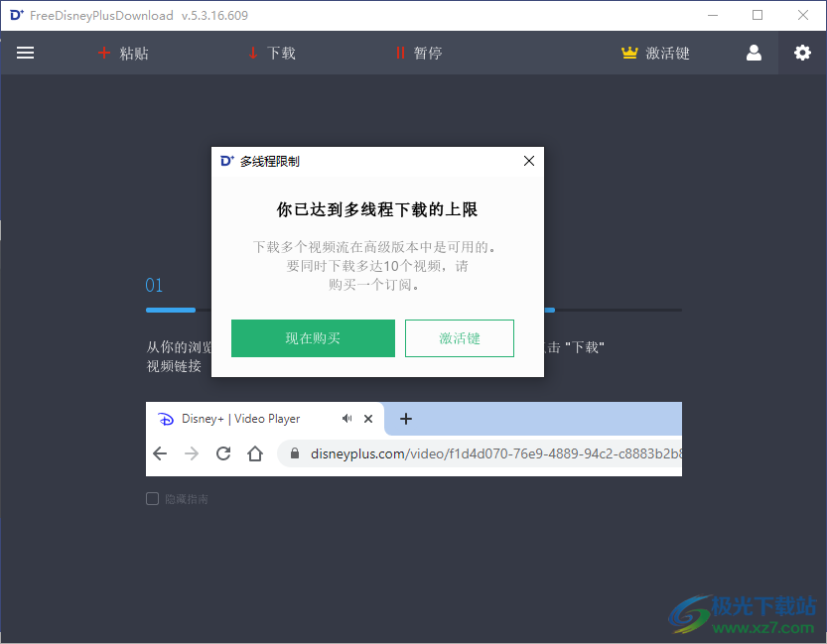Click the disneyplus.com URL field
The image size is (827, 644).
tap(480, 453)
